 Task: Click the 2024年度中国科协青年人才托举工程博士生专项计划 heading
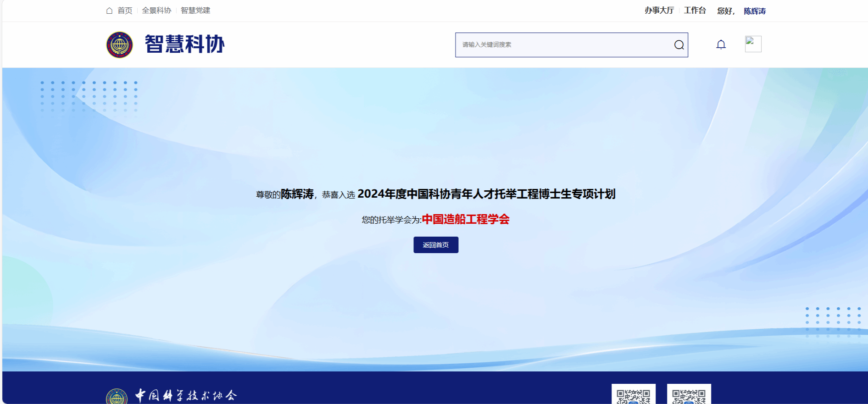click(x=486, y=194)
